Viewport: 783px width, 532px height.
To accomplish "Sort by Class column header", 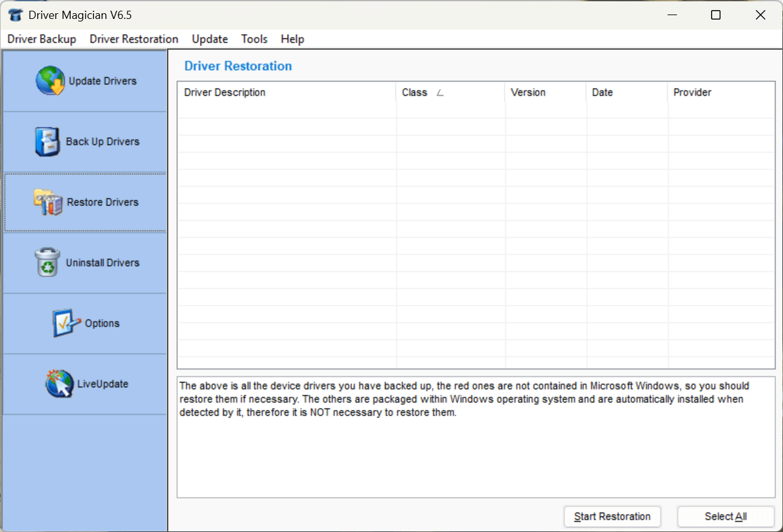I will pyautogui.click(x=450, y=92).
